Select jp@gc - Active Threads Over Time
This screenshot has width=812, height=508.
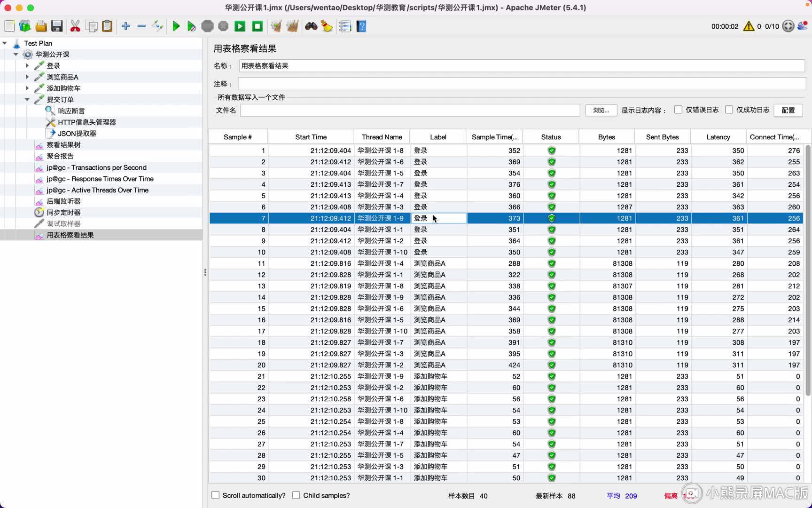pos(97,190)
